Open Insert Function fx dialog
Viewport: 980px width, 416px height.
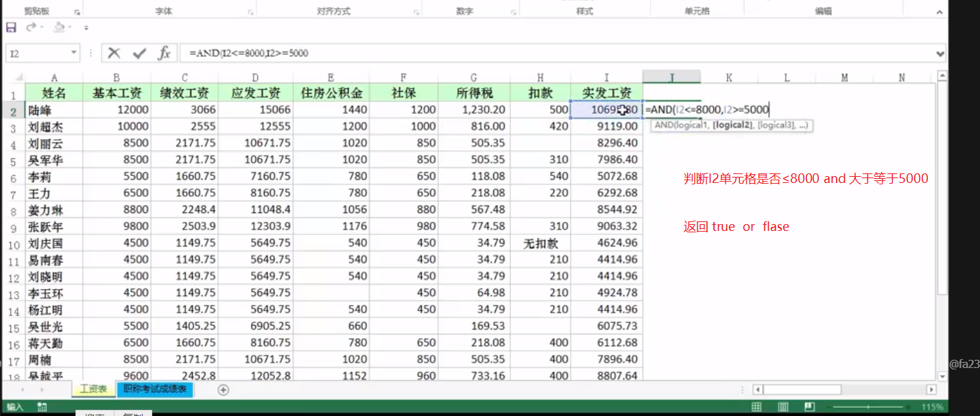pos(164,53)
